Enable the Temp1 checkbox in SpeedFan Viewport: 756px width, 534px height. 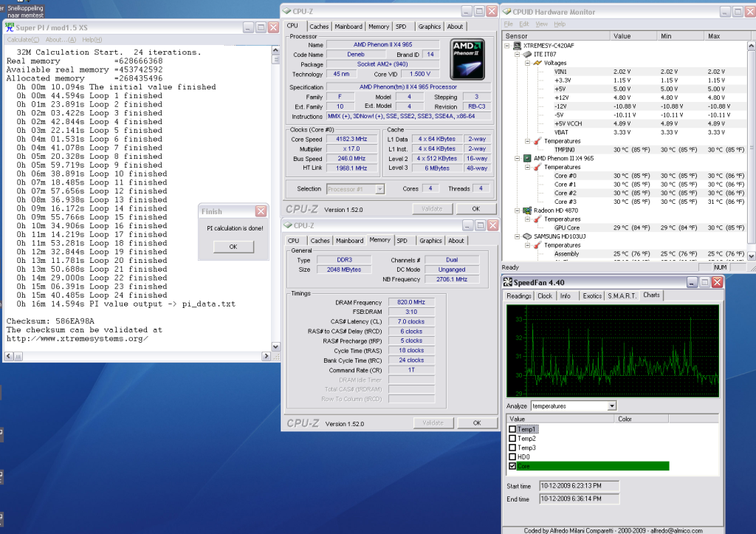coord(512,429)
